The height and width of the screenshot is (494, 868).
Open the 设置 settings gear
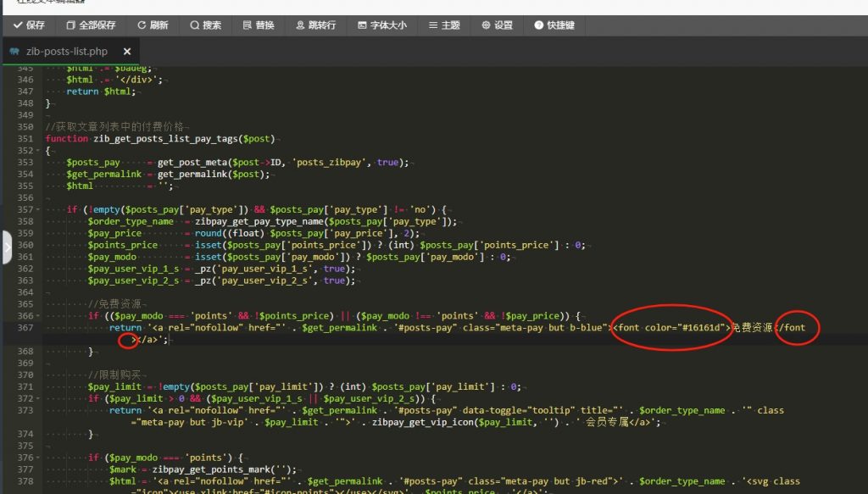[x=497, y=25]
